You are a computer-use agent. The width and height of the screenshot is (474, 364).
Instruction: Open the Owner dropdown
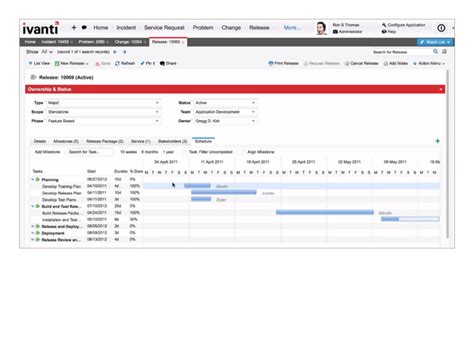coord(253,121)
